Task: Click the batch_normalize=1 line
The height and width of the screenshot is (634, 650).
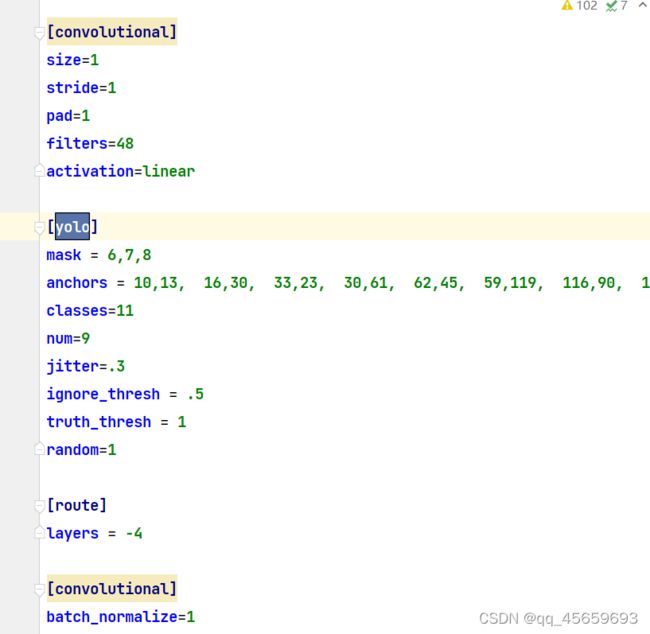Action: coord(121,617)
